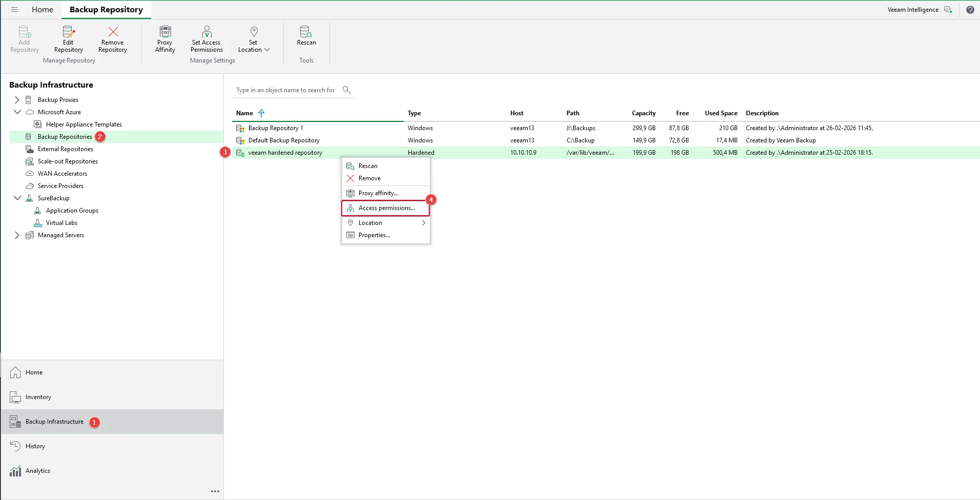Click the Virtual Labs tree icon
The height and width of the screenshot is (500, 980).
pyautogui.click(x=37, y=223)
